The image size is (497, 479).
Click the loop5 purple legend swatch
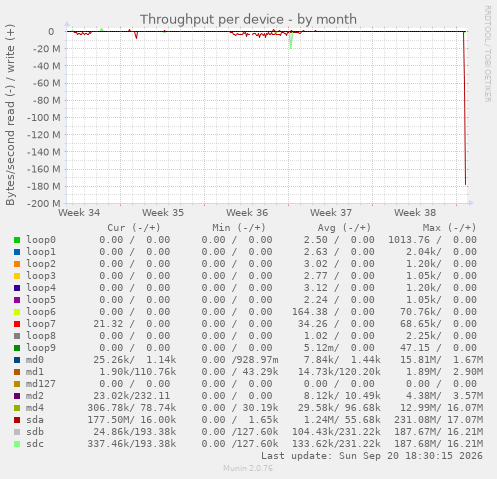coord(17,300)
